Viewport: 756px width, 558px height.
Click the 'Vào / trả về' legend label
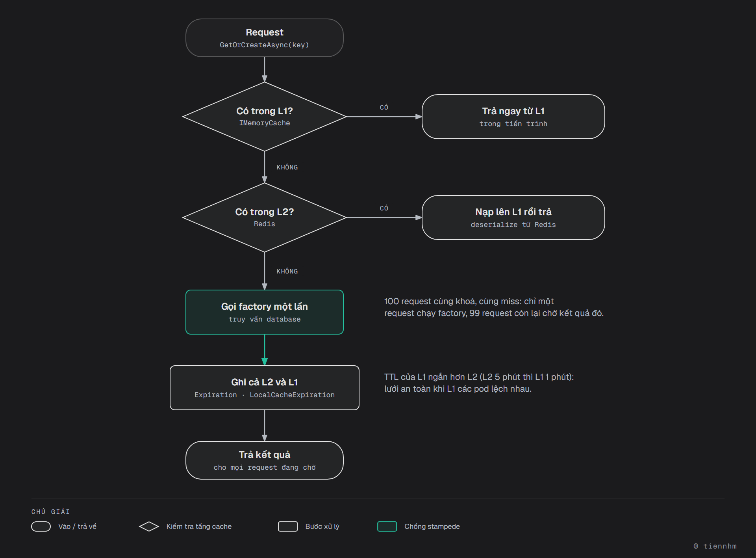(x=77, y=526)
